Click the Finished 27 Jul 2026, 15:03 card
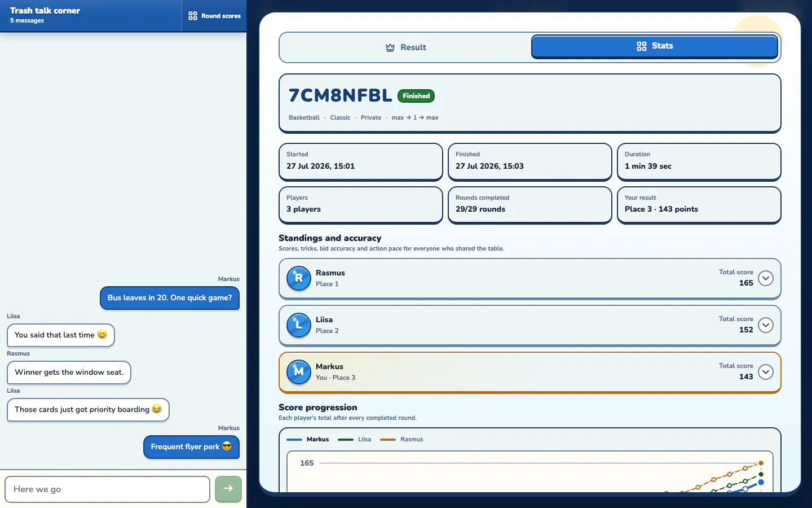812x508 pixels. tap(530, 161)
